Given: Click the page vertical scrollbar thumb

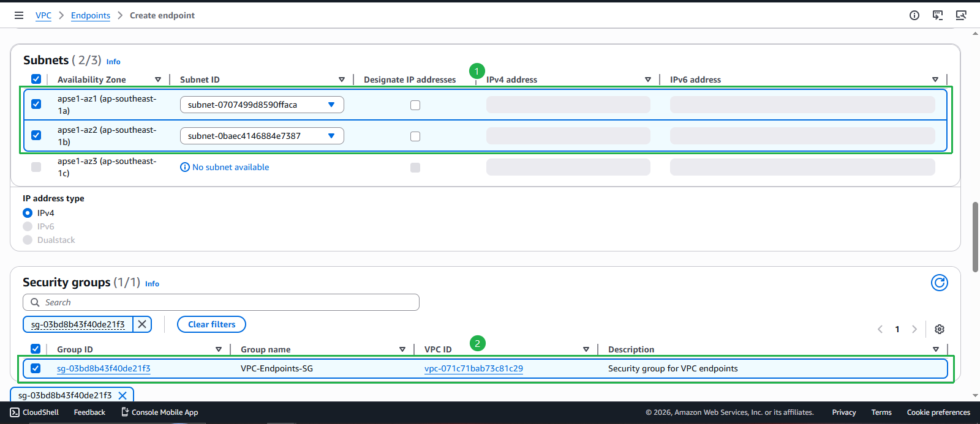Looking at the screenshot, I should (x=975, y=237).
